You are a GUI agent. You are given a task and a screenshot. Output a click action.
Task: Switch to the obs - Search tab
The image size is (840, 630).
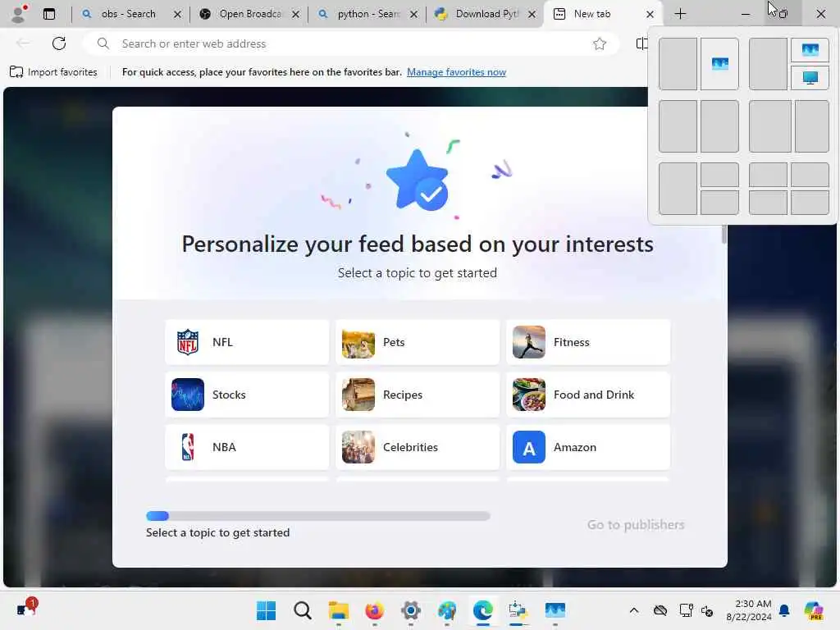tap(128, 14)
